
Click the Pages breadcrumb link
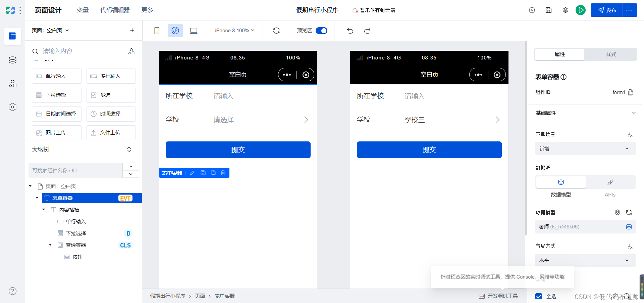(200, 296)
